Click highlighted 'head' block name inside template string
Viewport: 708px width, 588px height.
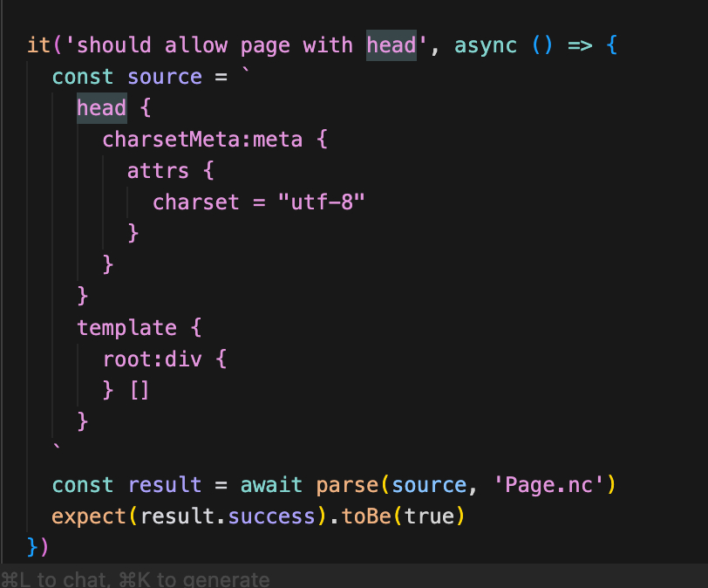(x=101, y=108)
